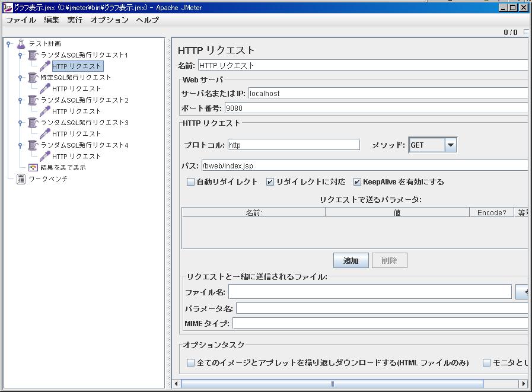Select HTTP リクエスト label under 特定SQL発行リクエスト
Viewport: 532px width, 392px height.
click(77, 88)
